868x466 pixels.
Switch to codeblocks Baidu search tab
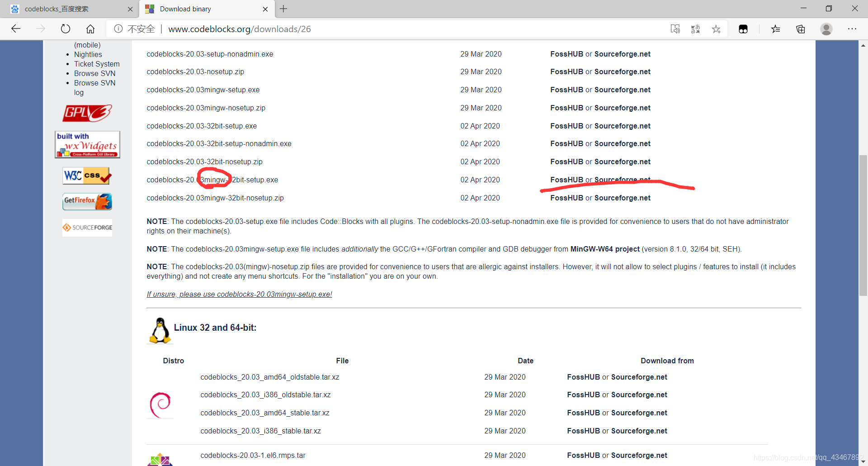(x=70, y=9)
